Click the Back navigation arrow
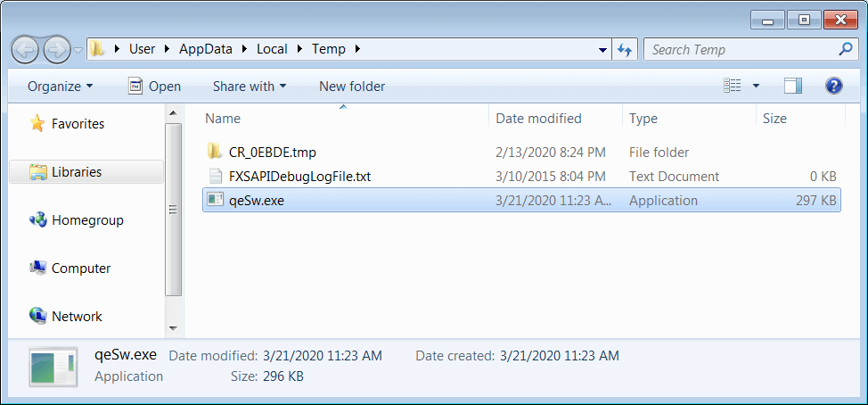Viewport: 868px width, 405px height. [25, 51]
